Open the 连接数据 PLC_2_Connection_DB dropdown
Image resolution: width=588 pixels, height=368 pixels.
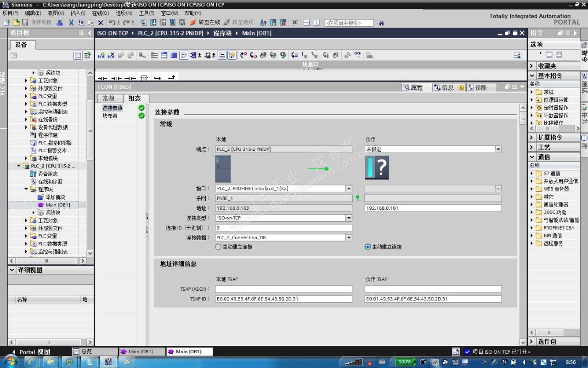coord(349,238)
